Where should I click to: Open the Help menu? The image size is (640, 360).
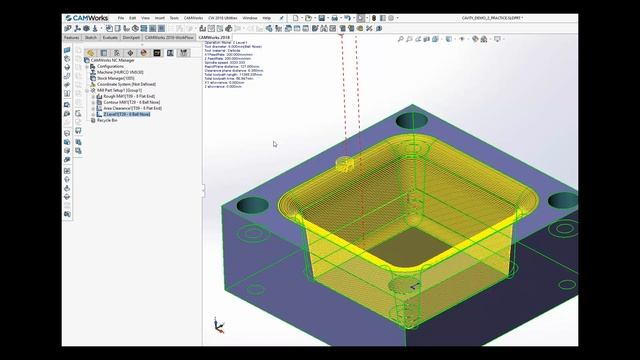coord(267,18)
